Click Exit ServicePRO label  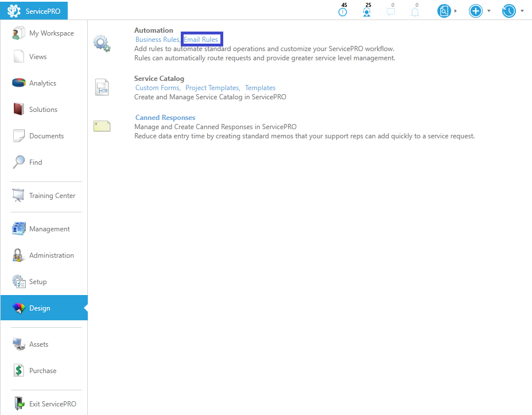coord(53,404)
